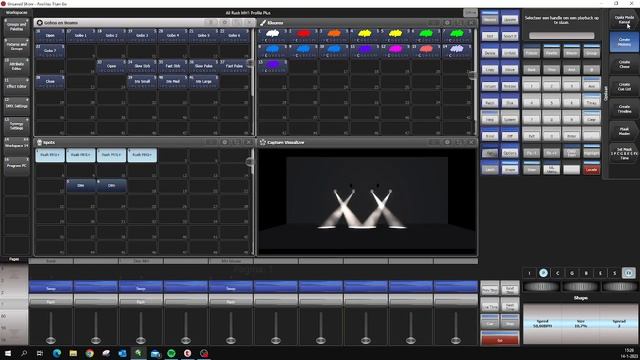
Task: Click Create Memory softkey
Action: (624, 42)
